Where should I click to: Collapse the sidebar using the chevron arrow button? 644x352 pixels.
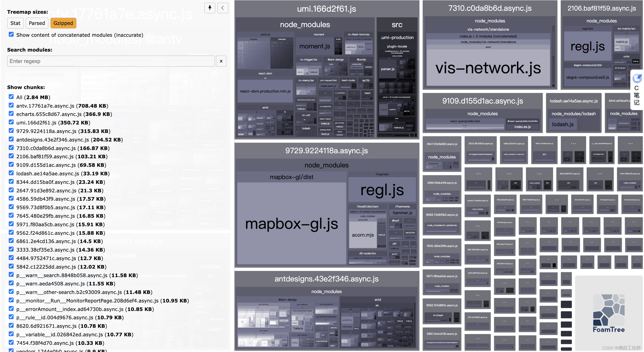(x=223, y=8)
